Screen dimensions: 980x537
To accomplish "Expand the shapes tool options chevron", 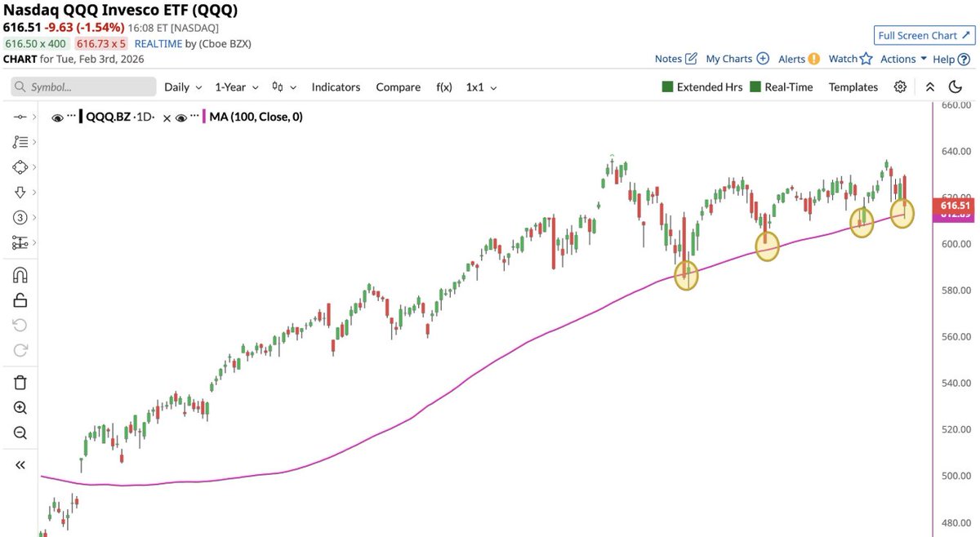I will point(34,167).
